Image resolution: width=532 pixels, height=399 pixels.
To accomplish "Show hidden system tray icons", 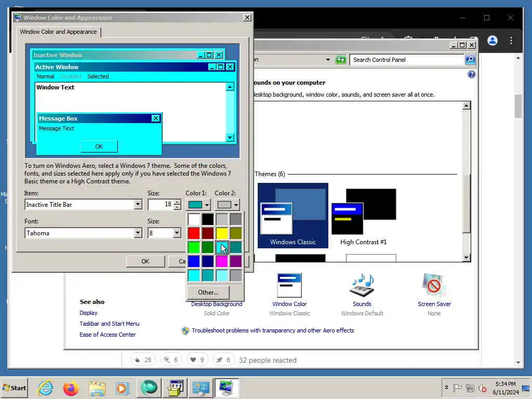I will 446,388.
